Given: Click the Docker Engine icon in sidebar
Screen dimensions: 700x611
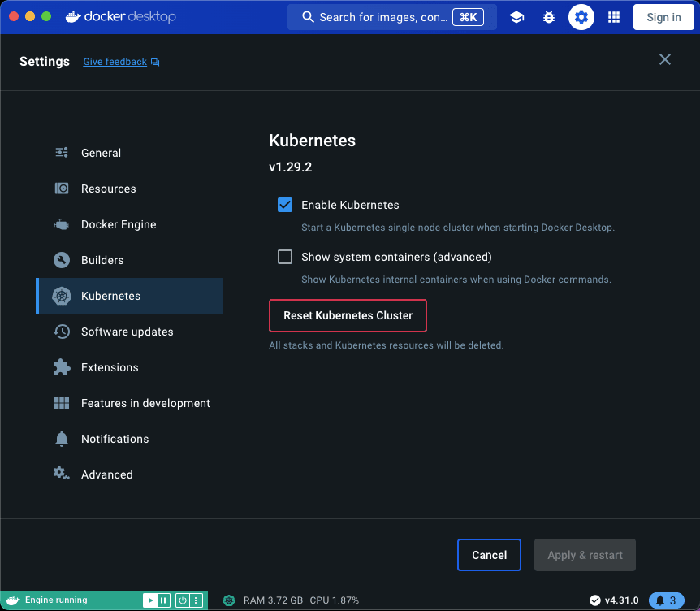Looking at the screenshot, I should [62, 224].
